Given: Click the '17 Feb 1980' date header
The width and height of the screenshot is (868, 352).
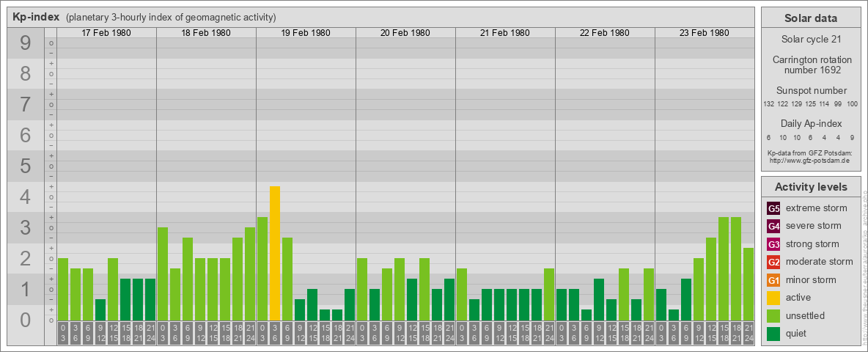Looking at the screenshot, I should [106, 33].
